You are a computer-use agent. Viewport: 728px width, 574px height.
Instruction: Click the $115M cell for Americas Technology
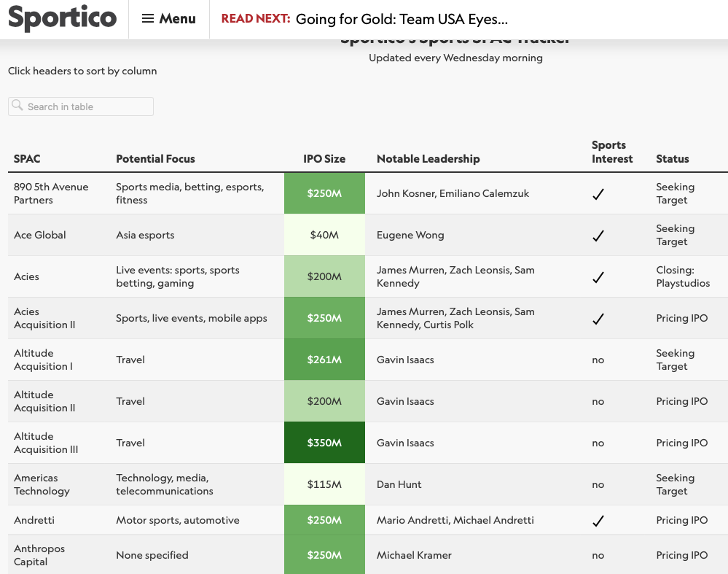pos(324,484)
